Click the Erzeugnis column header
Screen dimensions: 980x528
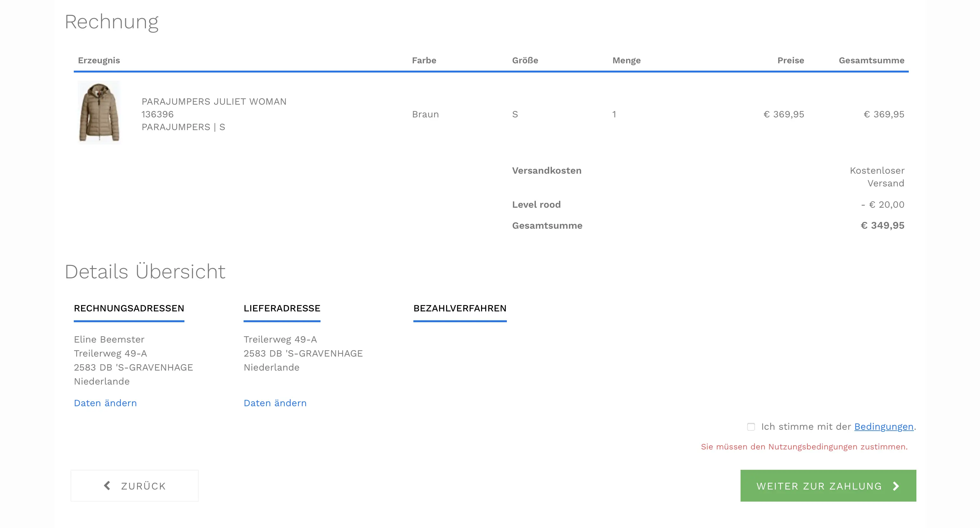click(99, 60)
